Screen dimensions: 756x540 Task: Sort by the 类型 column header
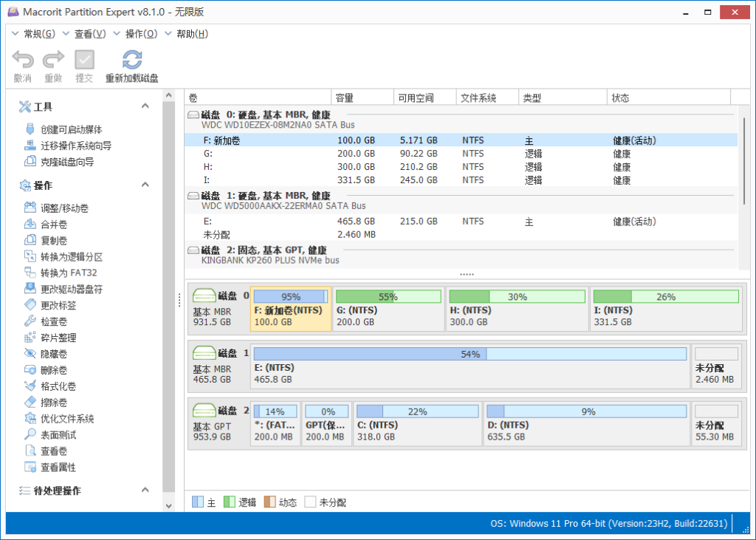tap(563, 98)
